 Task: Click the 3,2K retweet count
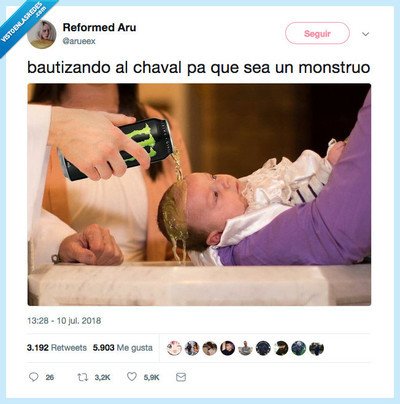click(102, 377)
